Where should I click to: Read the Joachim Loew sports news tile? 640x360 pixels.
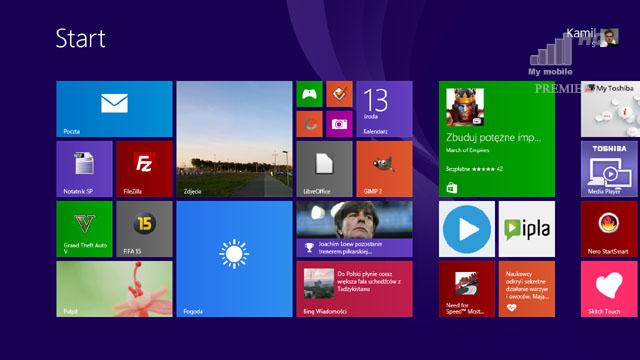[354, 229]
